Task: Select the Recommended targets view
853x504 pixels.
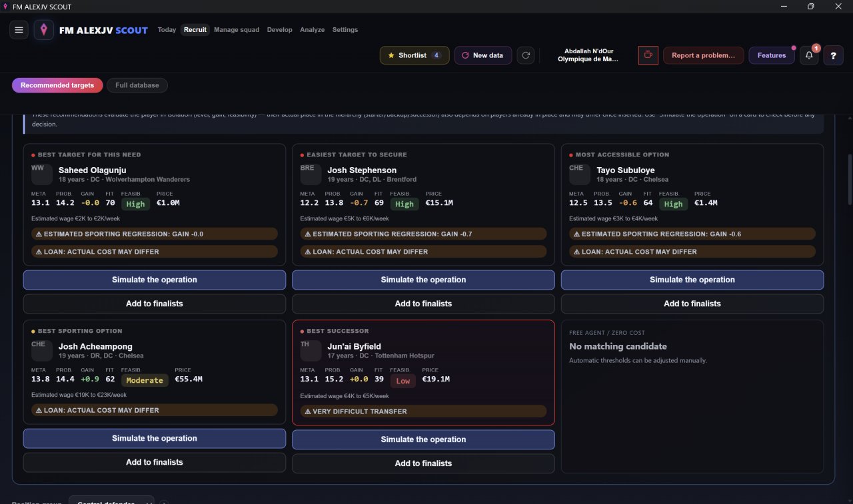Action: click(x=57, y=85)
